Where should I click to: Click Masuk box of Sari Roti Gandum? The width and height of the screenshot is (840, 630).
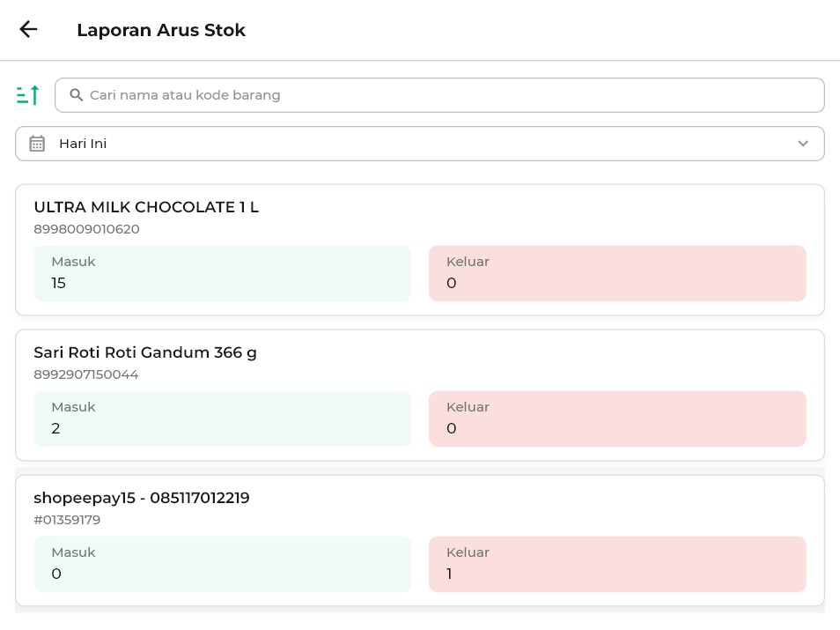coord(222,419)
